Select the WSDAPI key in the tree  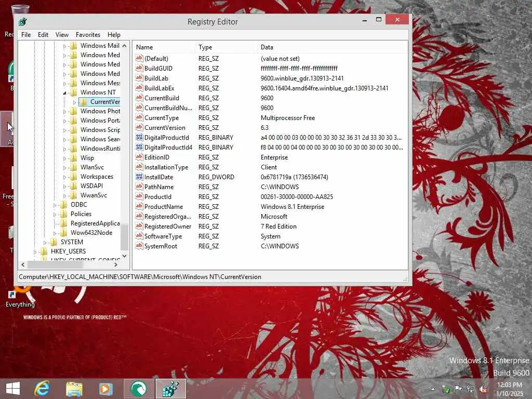click(91, 185)
